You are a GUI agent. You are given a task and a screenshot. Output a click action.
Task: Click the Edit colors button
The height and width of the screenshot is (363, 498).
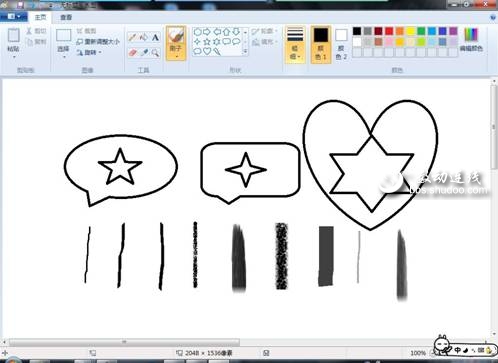(471, 40)
